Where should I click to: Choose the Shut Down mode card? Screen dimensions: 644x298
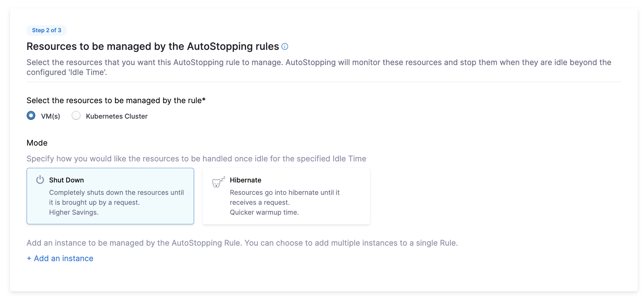coord(110,196)
